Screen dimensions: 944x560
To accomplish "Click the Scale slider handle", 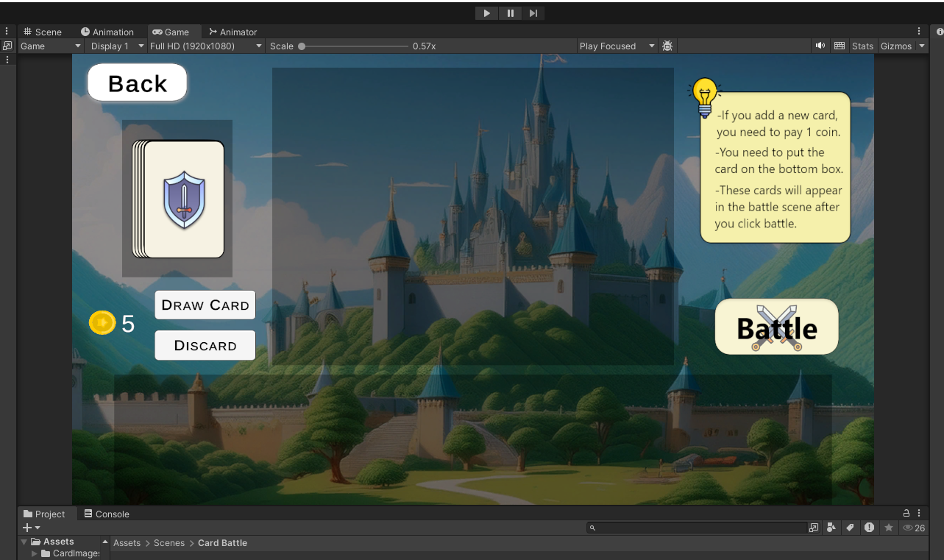I will tap(302, 46).
